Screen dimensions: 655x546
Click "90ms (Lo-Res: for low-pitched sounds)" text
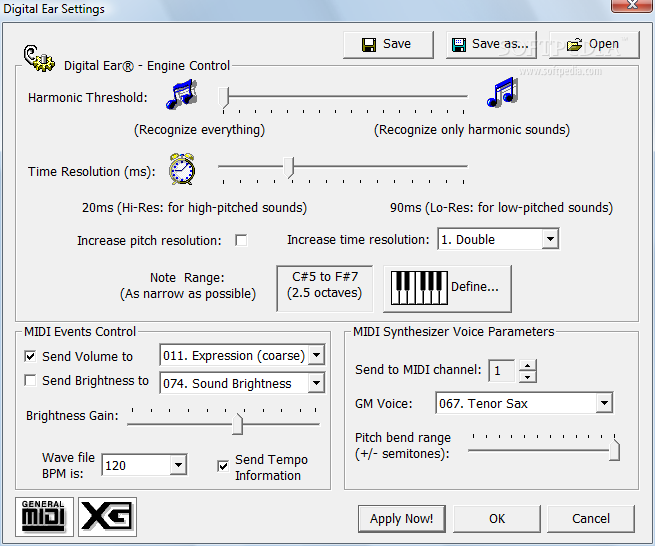[501, 208]
